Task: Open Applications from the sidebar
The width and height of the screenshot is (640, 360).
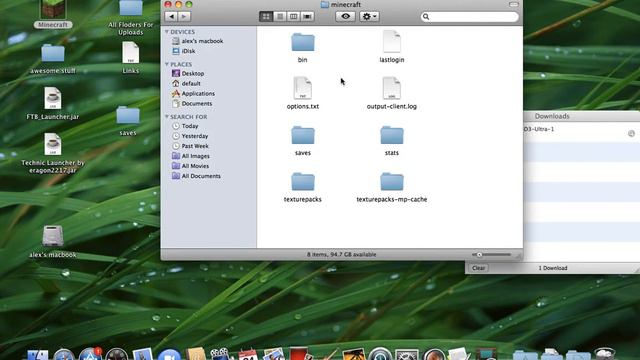Action: click(x=193, y=93)
